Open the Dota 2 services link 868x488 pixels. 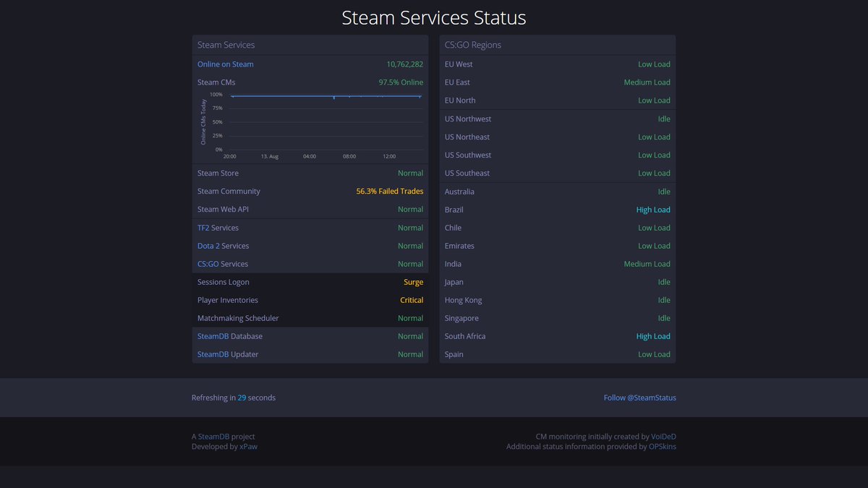tap(208, 246)
